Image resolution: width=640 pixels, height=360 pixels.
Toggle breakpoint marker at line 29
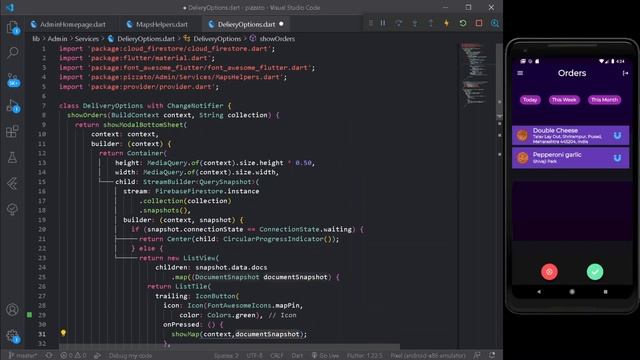[29, 315]
